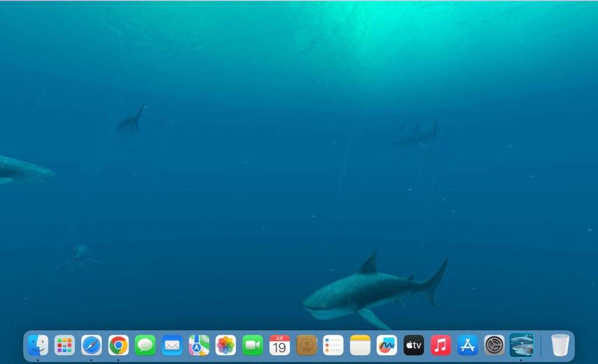The height and width of the screenshot is (364, 598).
Task: Launch the Mail app
Action: (x=172, y=345)
